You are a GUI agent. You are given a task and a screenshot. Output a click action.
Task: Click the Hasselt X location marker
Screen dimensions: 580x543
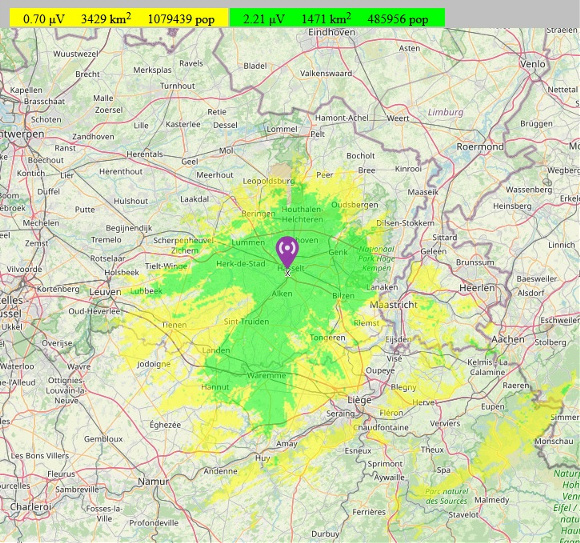(288, 273)
